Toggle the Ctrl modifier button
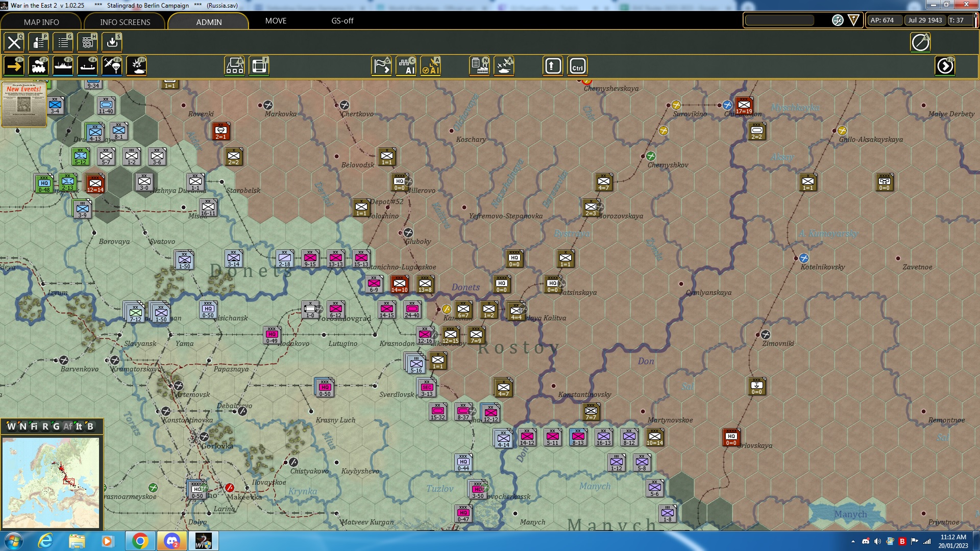 (577, 65)
